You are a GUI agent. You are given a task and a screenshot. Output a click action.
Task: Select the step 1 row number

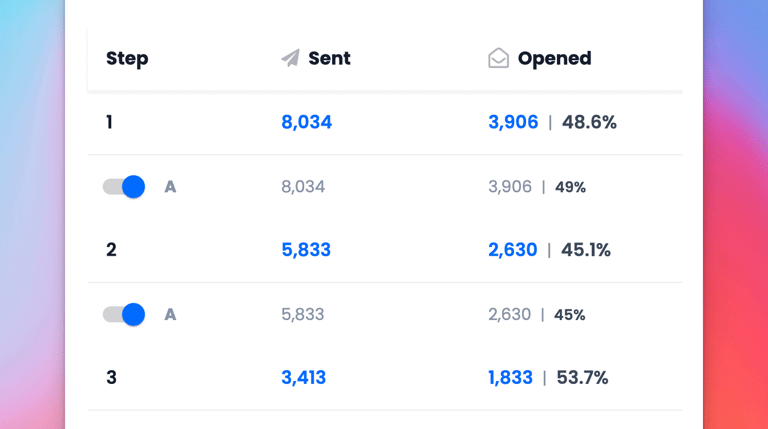pyautogui.click(x=109, y=122)
